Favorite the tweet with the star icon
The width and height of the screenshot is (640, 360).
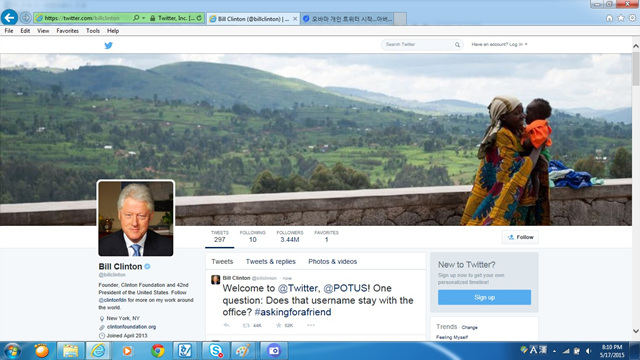point(279,325)
